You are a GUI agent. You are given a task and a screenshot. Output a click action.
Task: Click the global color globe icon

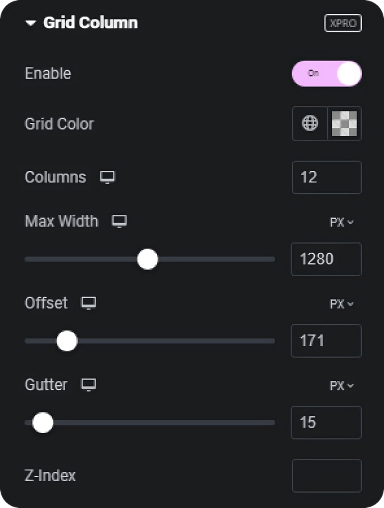310,123
